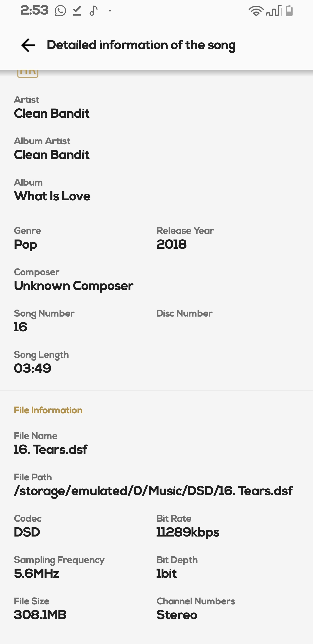
Task: Tap the File Information section header
Action: coord(48,411)
